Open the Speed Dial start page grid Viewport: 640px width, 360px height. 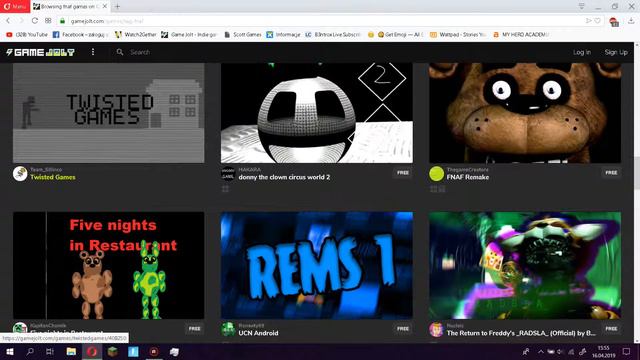click(x=48, y=20)
